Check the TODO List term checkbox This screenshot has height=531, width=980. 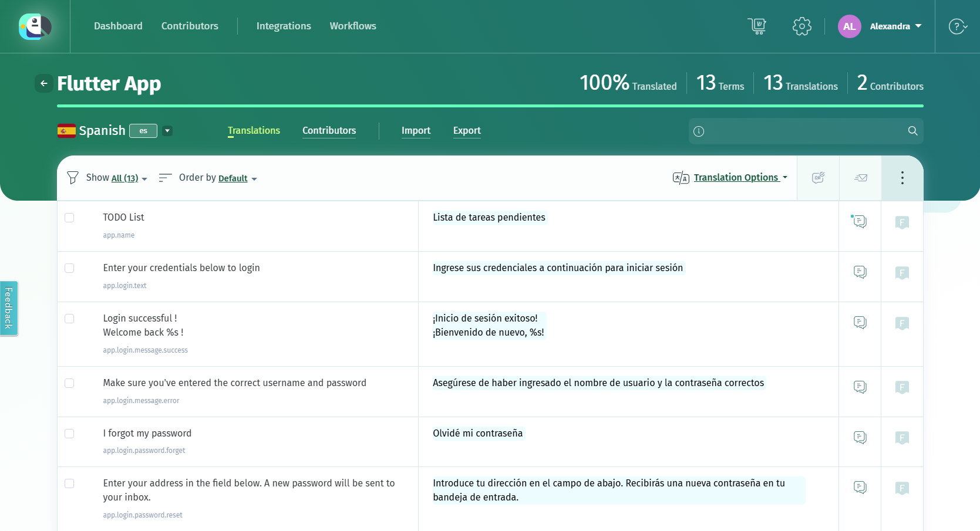69,218
